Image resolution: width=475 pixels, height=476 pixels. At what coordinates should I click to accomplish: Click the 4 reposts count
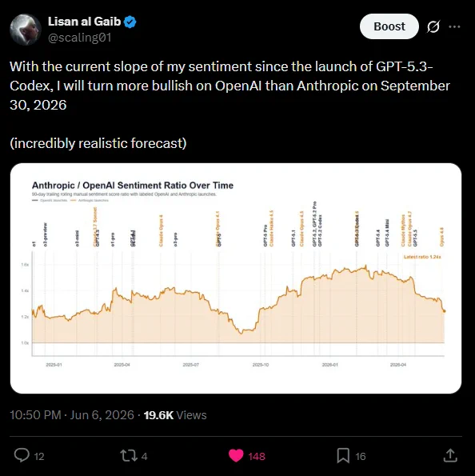(145, 456)
